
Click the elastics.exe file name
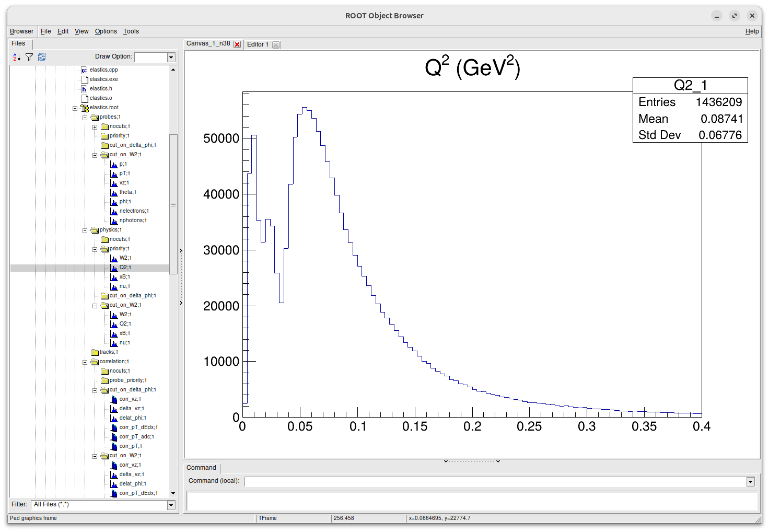[103, 79]
